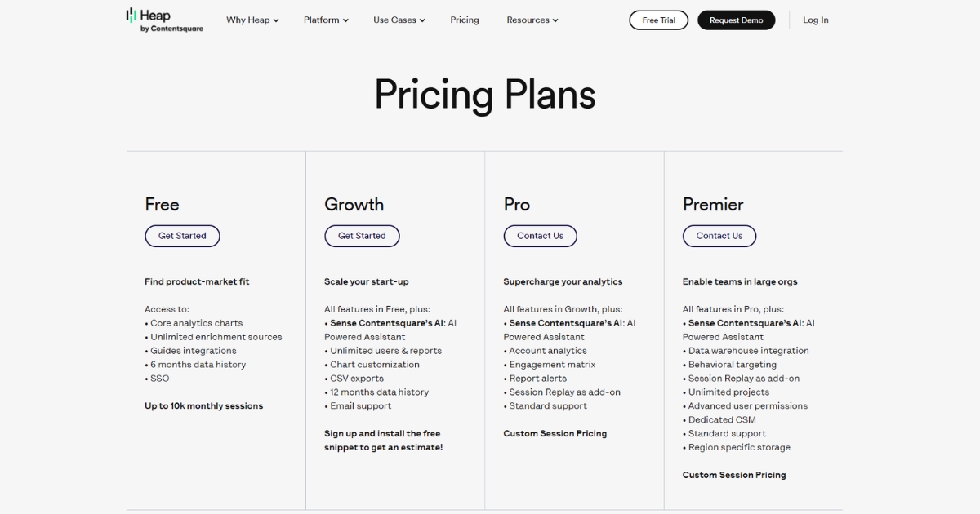Screen dimensions: 980x514
Task: Select Pricing in the navigation bar
Action: coord(464,20)
